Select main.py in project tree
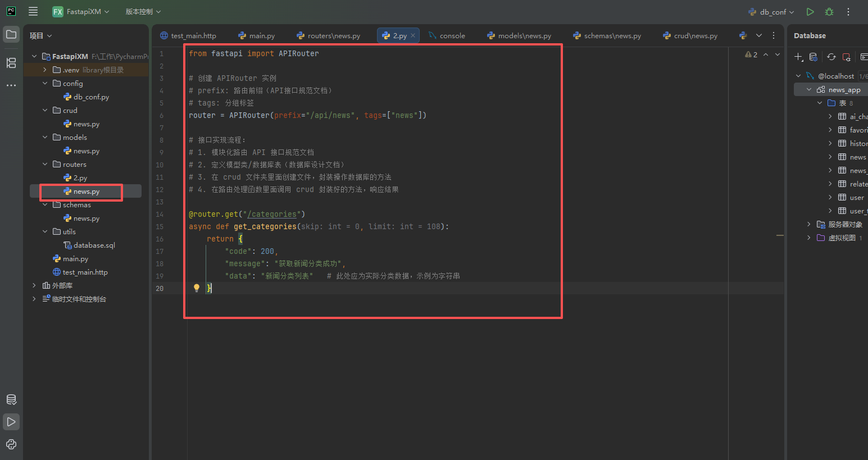The height and width of the screenshot is (460, 868). [x=70, y=258]
